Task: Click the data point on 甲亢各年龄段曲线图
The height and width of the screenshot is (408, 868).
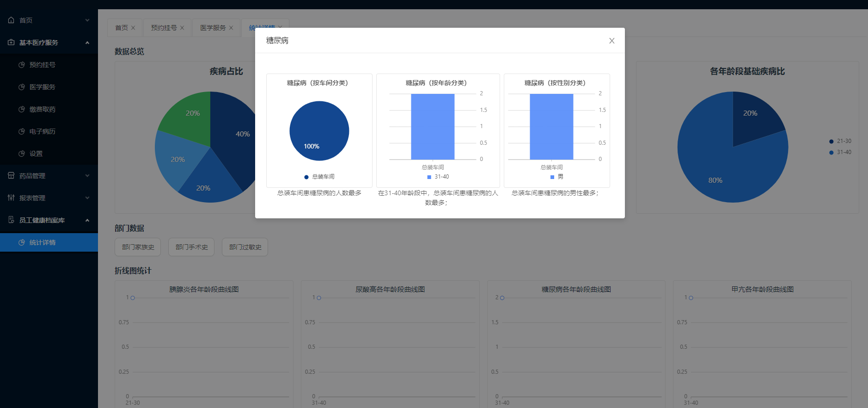Action: pos(691,298)
